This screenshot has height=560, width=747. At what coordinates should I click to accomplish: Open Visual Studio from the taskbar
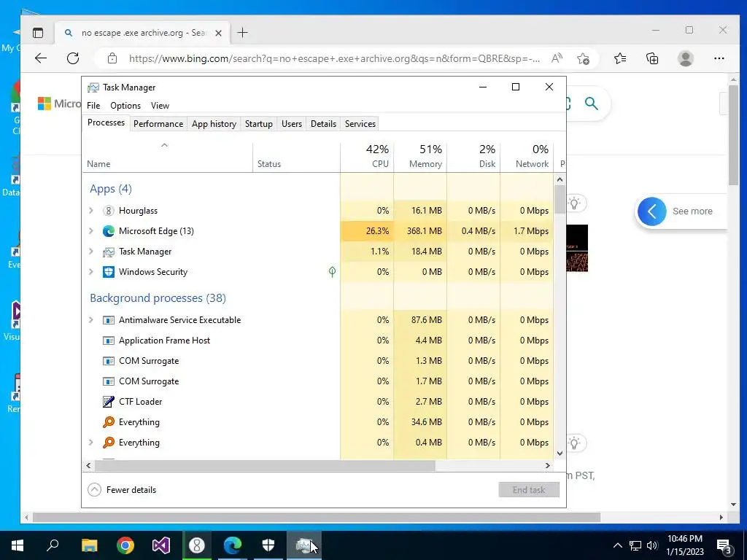[x=161, y=545]
